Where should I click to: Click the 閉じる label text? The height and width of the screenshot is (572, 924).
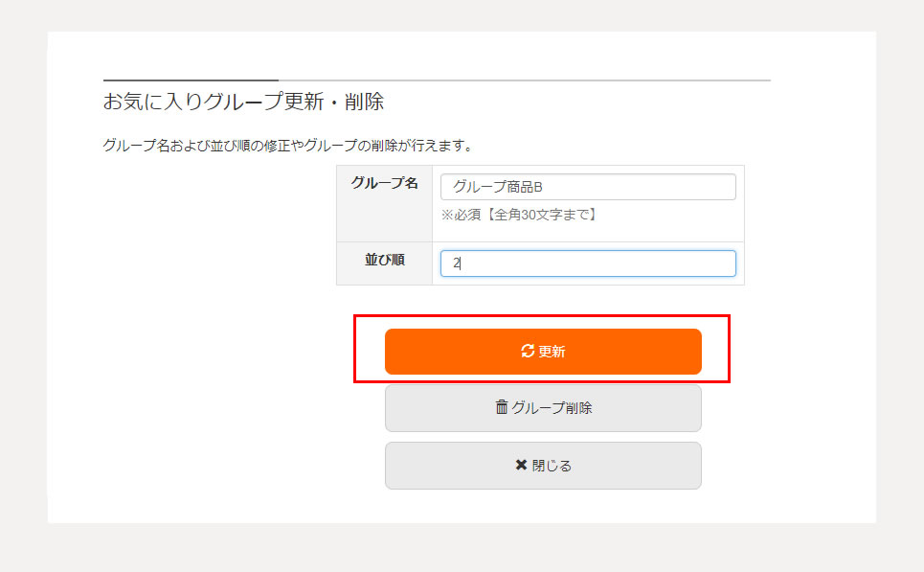point(552,466)
